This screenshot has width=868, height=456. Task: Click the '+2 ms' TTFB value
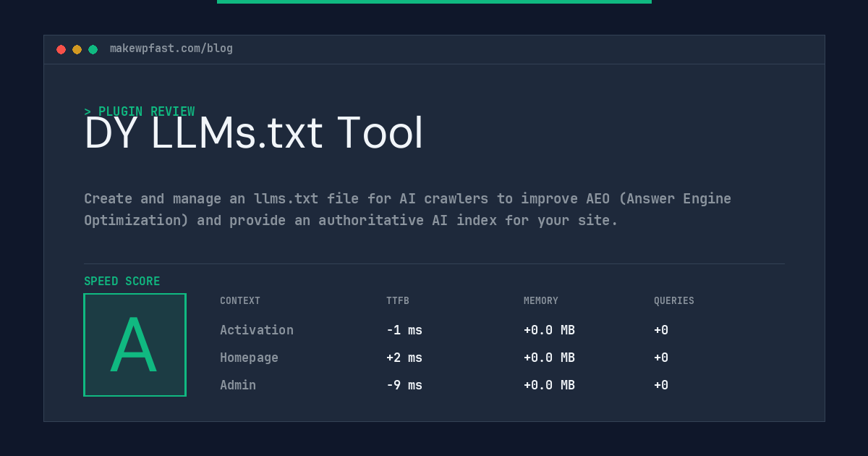coord(404,358)
